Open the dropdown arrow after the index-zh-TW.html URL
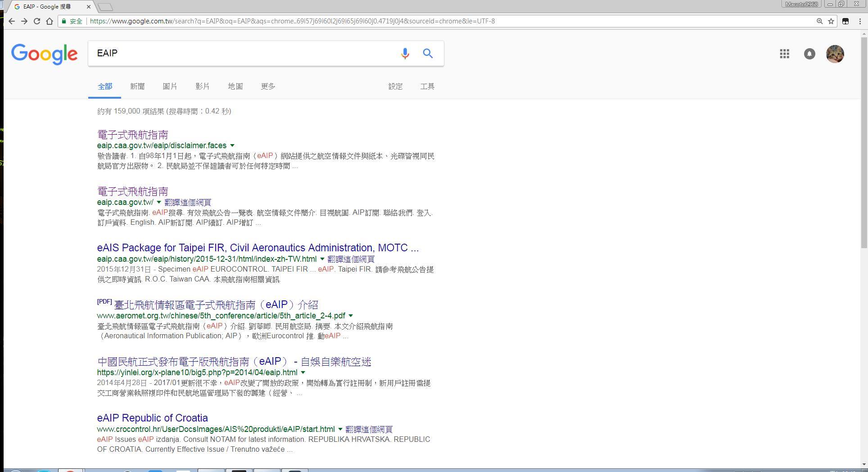Image resolution: width=868 pixels, height=472 pixels. (322, 259)
